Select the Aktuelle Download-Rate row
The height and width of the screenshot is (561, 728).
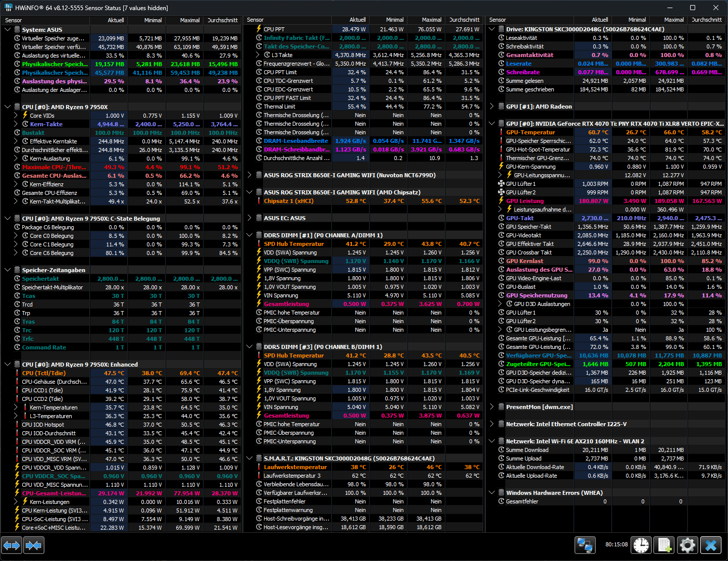[606, 467]
